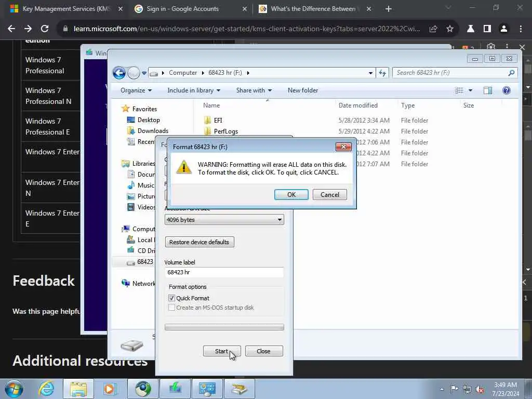Click the browser URL address bar
The height and width of the screenshot is (399, 532).
tap(247, 29)
